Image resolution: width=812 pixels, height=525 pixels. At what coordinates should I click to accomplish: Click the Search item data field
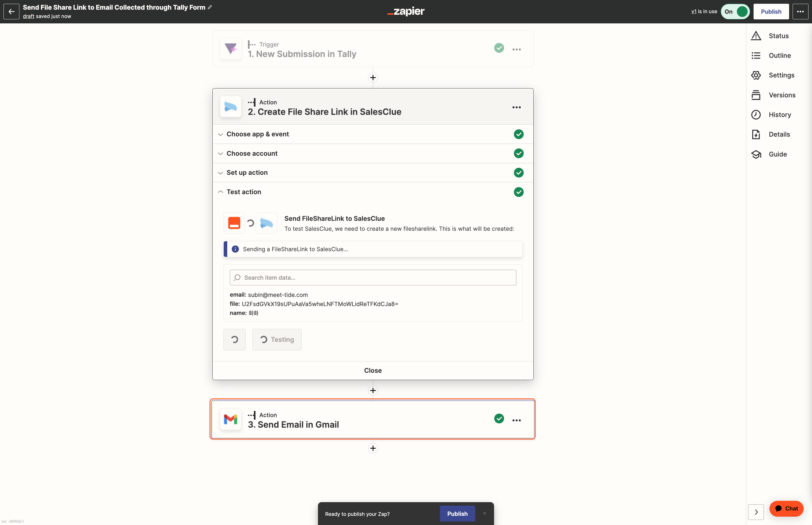373,278
